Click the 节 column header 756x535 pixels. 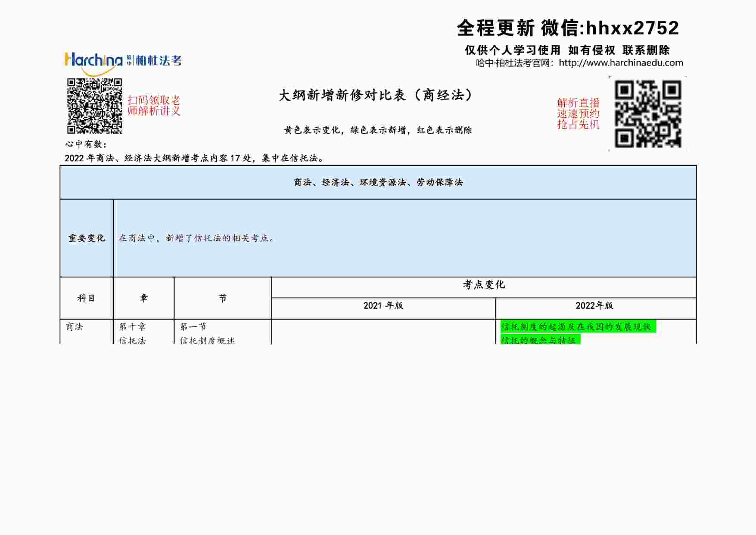[x=223, y=298]
